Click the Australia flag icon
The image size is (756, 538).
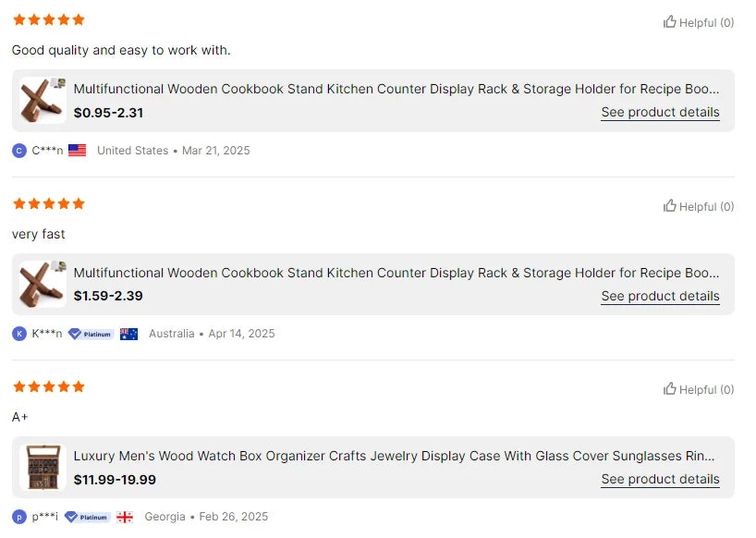point(129,334)
